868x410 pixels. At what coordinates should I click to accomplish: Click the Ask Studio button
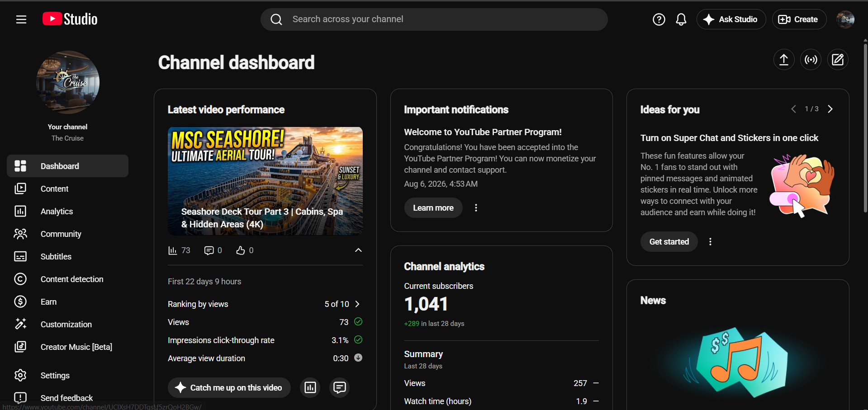point(731,19)
